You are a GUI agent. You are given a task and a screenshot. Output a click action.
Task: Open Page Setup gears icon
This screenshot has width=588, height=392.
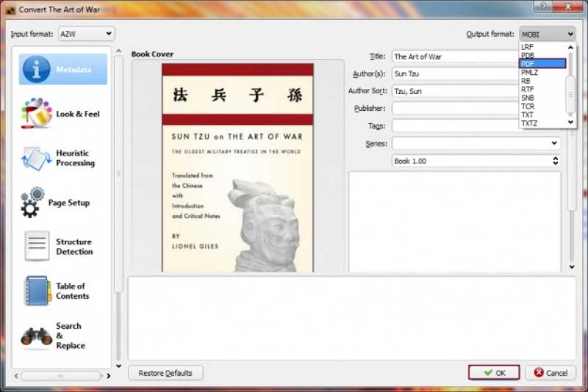click(x=32, y=203)
